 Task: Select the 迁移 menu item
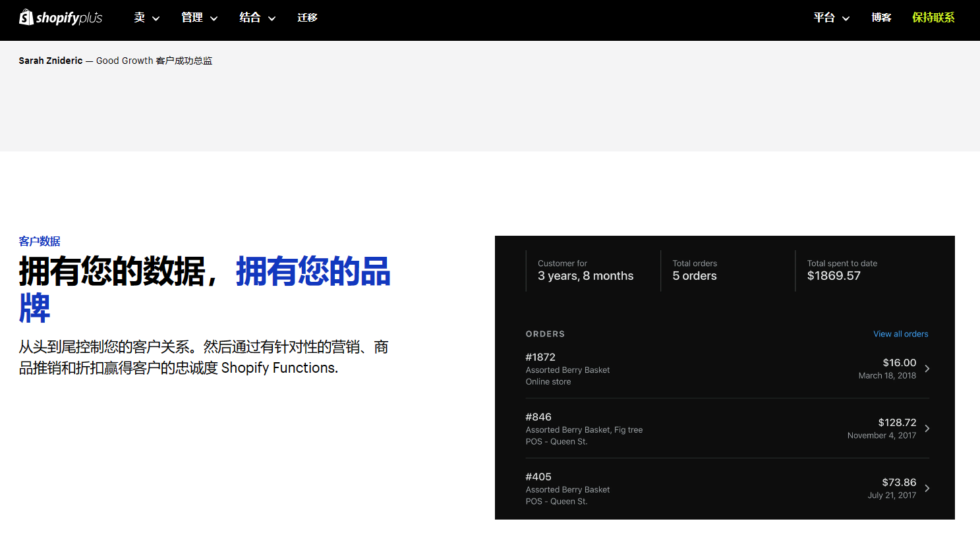pos(306,18)
